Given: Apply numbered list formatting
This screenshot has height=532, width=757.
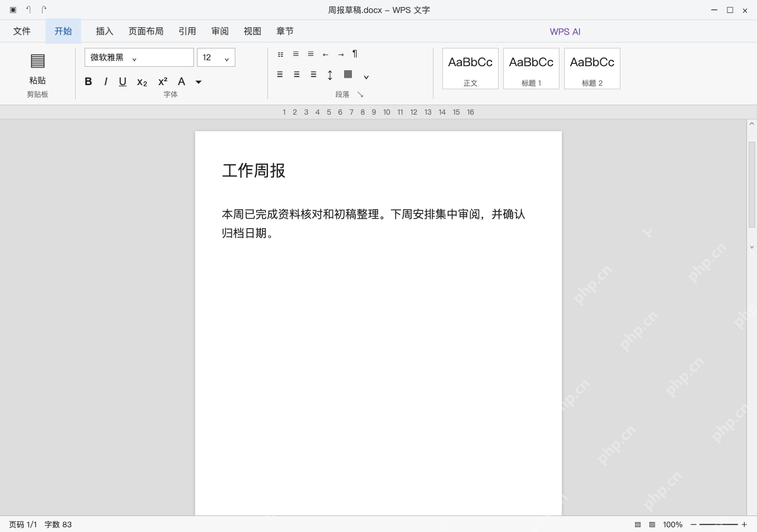Looking at the screenshot, I should [x=296, y=54].
